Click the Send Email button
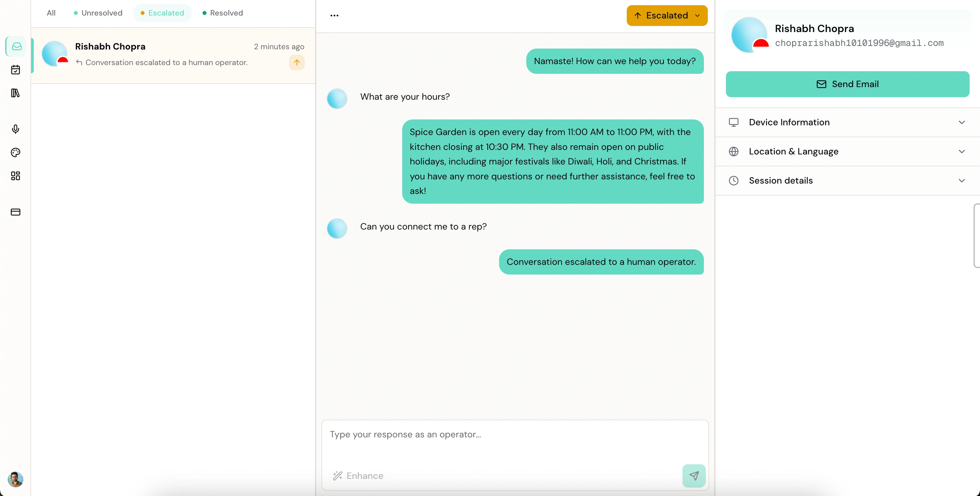 click(x=847, y=84)
